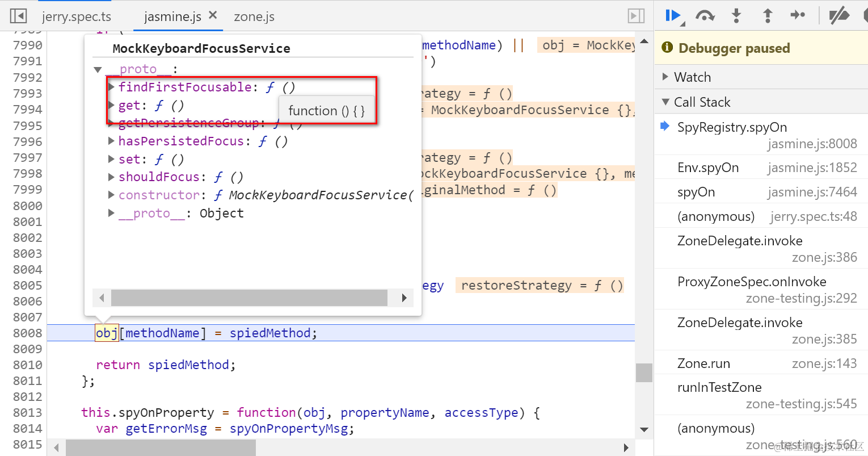This screenshot has height=456, width=868.
Task: Expand nested __proto__: Object entry
Action: pos(112,213)
